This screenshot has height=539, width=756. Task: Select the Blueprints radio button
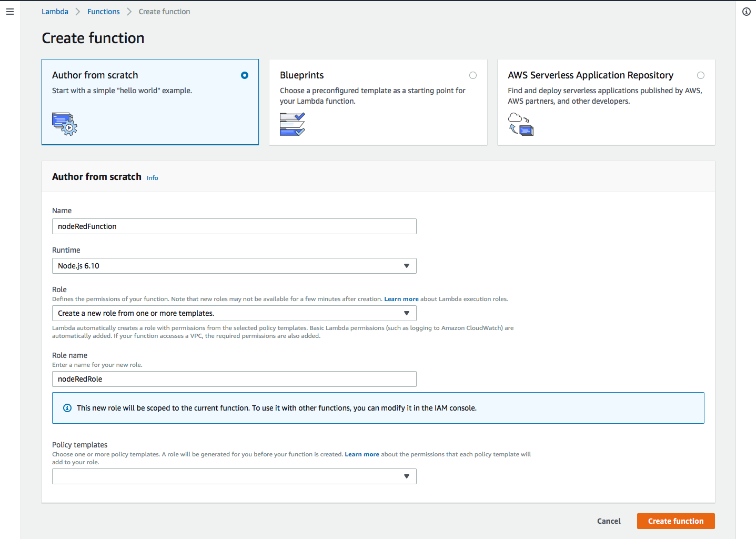click(473, 75)
